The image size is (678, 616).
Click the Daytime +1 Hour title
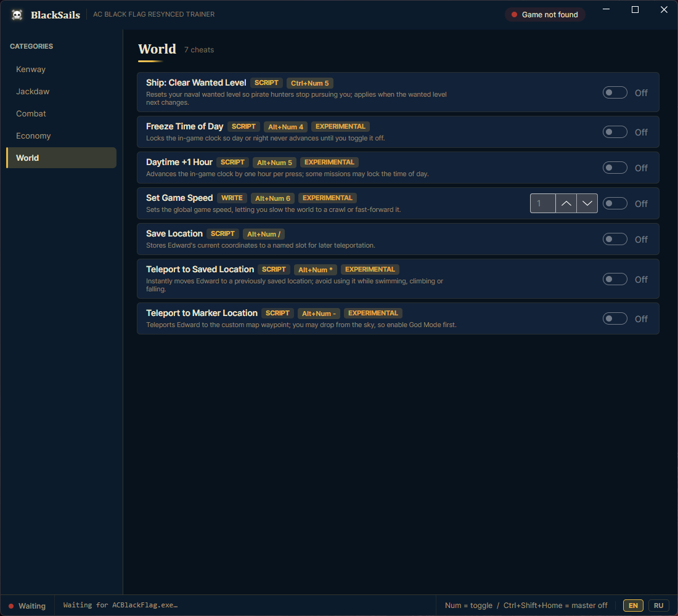(179, 162)
